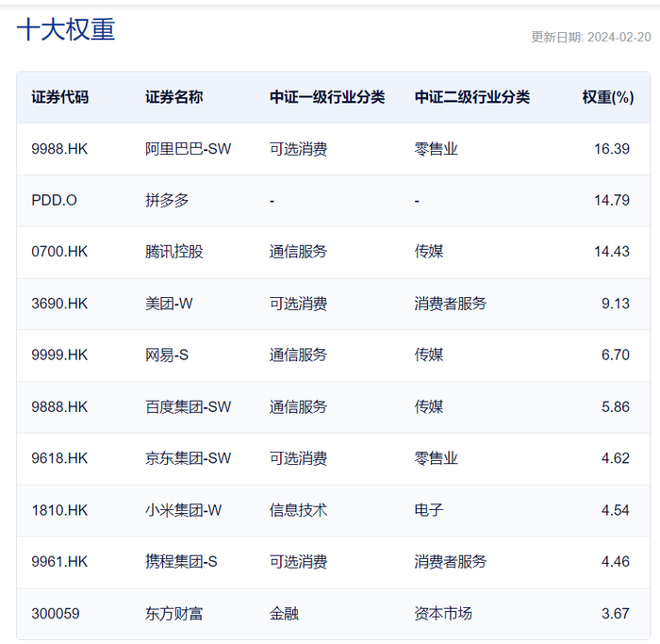Image resolution: width=660 pixels, height=644 pixels.
Task: Select stock code 3690.HK
Action: 59,304
